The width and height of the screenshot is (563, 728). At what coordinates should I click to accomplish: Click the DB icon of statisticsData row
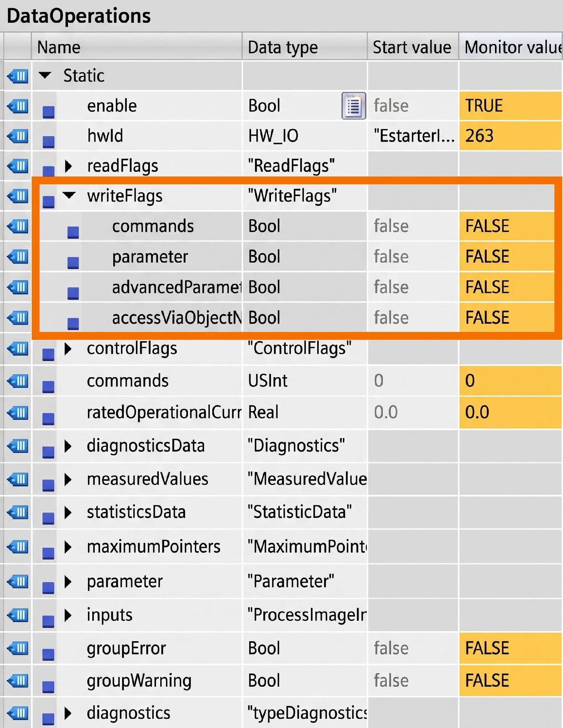[x=18, y=512]
